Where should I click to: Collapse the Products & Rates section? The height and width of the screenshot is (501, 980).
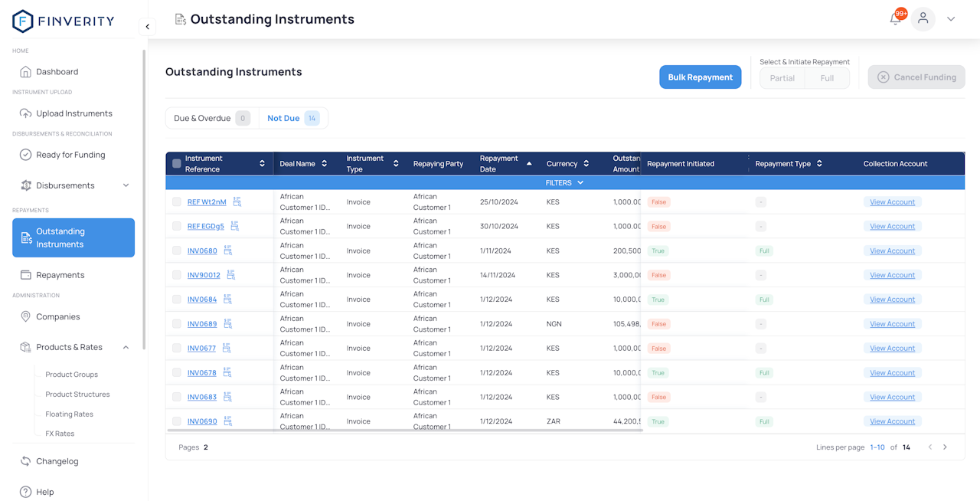[x=126, y=347]
